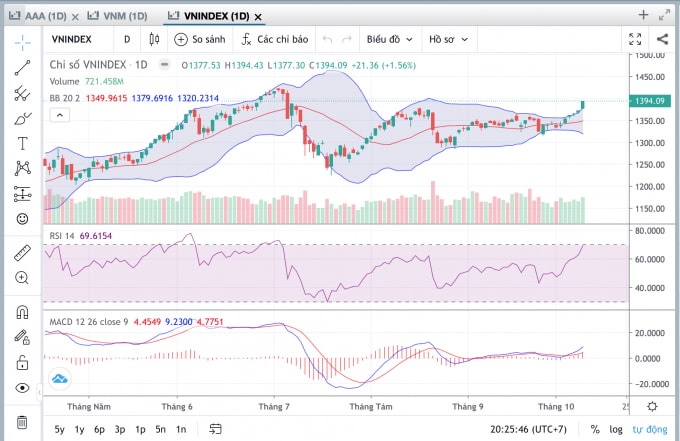
Task: Select the ruler measure tool
Action: pyautogui.click(x=22, y=253)
